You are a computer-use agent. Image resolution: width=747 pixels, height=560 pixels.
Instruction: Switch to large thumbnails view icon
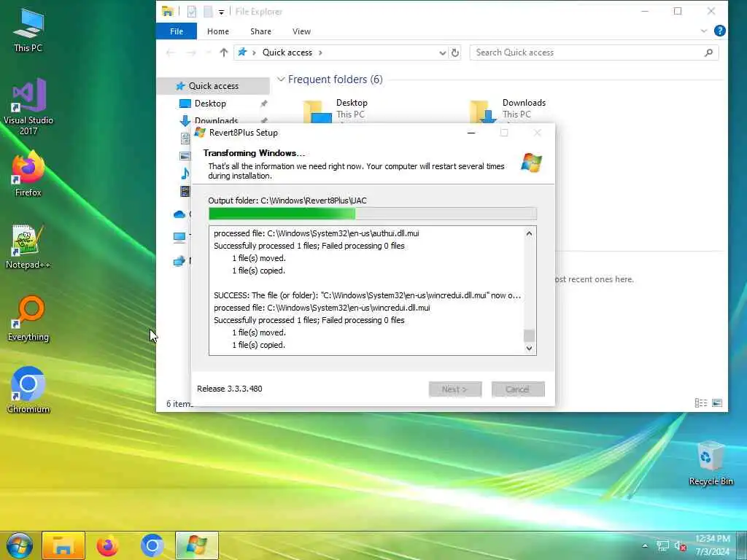(717, 402)
